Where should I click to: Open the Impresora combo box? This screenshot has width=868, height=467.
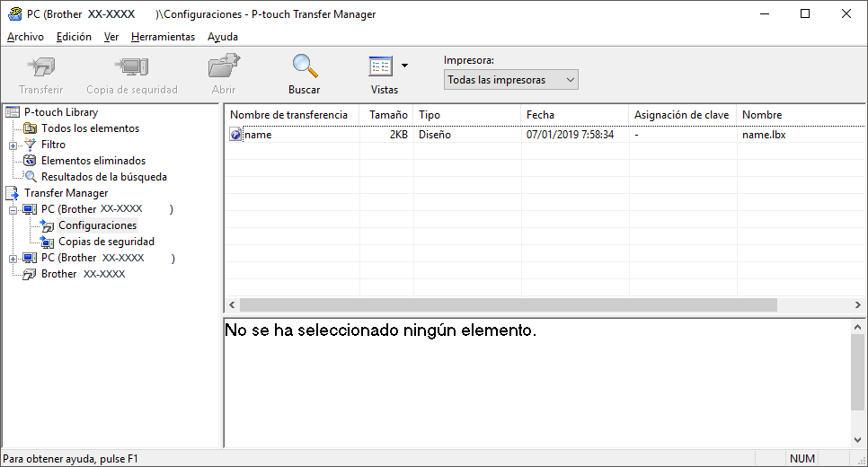click(x=510, y=80)
